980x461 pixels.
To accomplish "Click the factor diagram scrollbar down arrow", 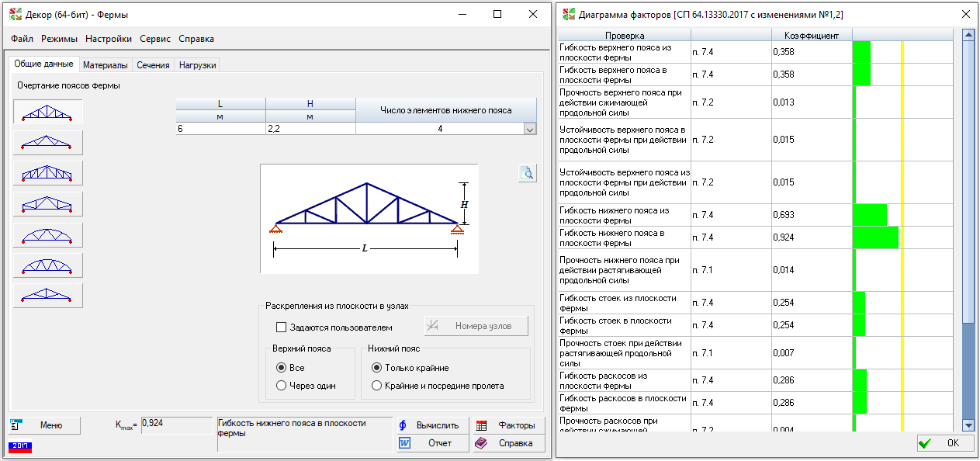I will tap(968, 425).
